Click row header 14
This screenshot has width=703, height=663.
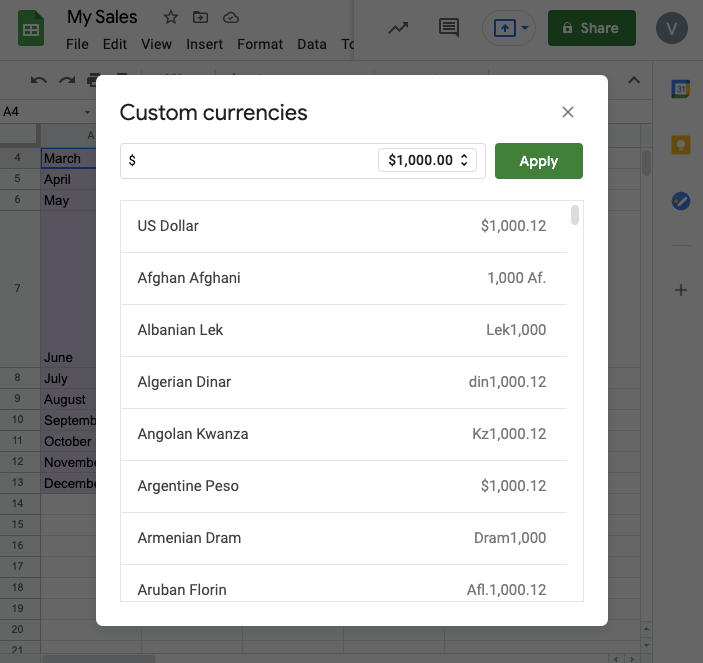[18, 503]
